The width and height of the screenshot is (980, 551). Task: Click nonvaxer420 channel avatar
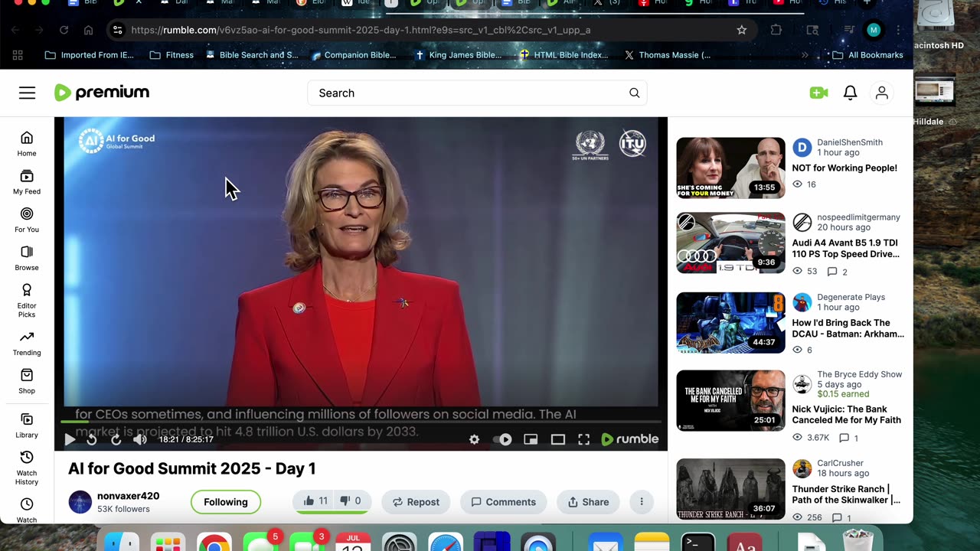[x=80, y=502]
